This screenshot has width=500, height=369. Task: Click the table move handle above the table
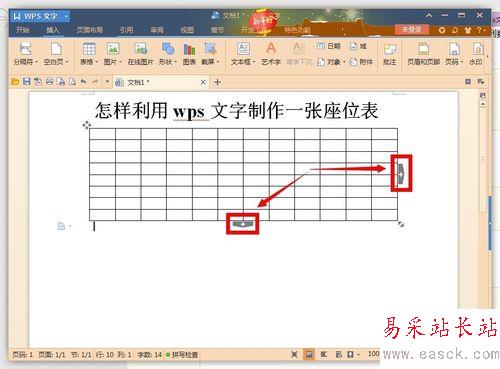click(x=87, y=125)
